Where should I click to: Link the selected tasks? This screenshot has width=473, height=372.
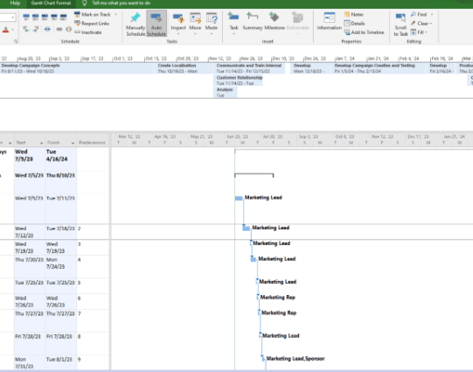(59, 29)
